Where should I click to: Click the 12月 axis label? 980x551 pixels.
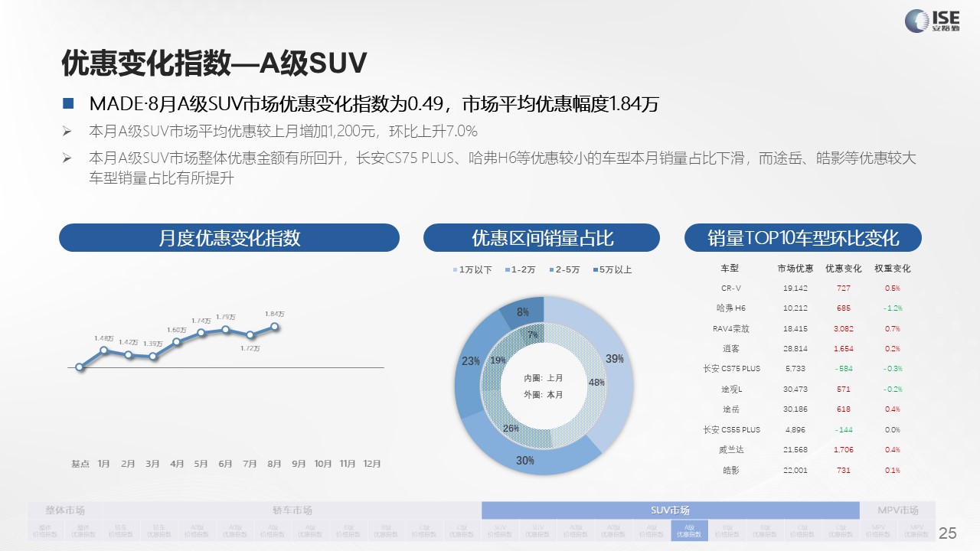pos(371,464)
